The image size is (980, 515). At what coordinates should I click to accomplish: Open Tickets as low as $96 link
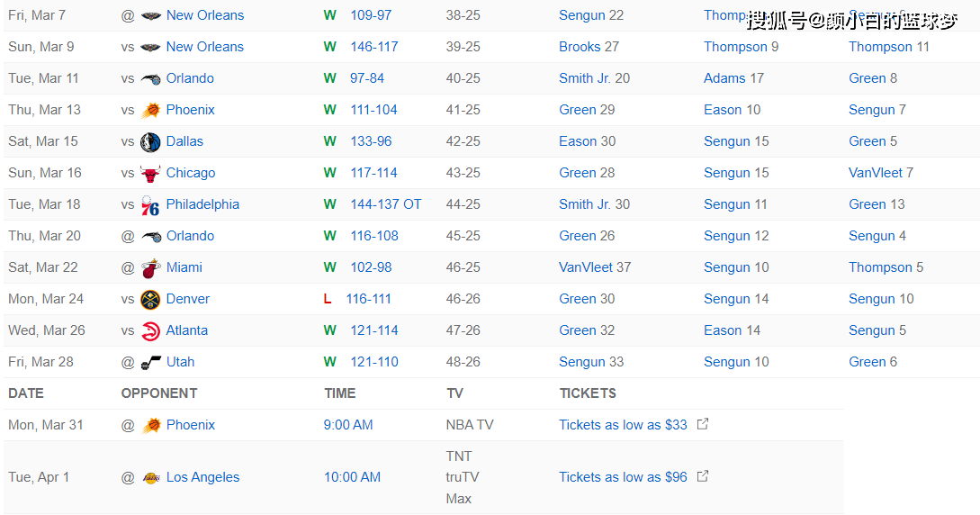click(x=623, y=477)
